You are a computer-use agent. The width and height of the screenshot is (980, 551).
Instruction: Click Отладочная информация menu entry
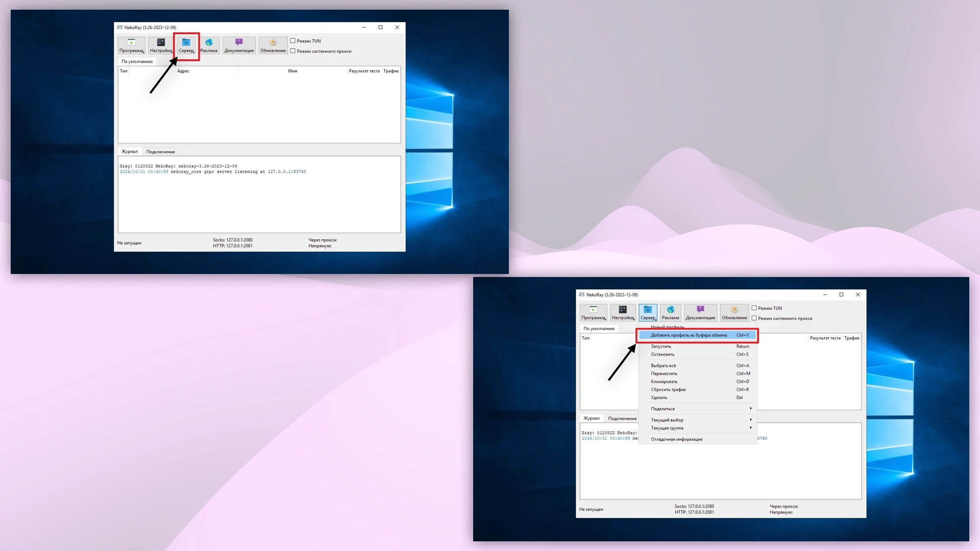coord(676,439)
